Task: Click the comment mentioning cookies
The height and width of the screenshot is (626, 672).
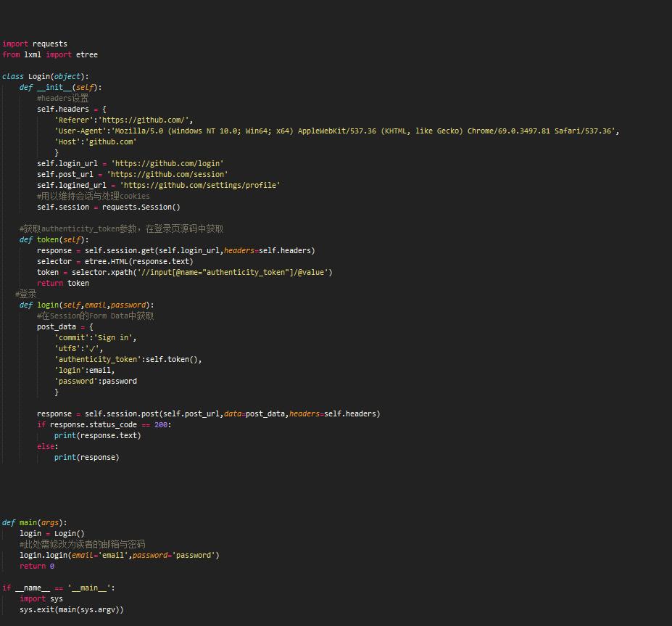Action: 94,196
